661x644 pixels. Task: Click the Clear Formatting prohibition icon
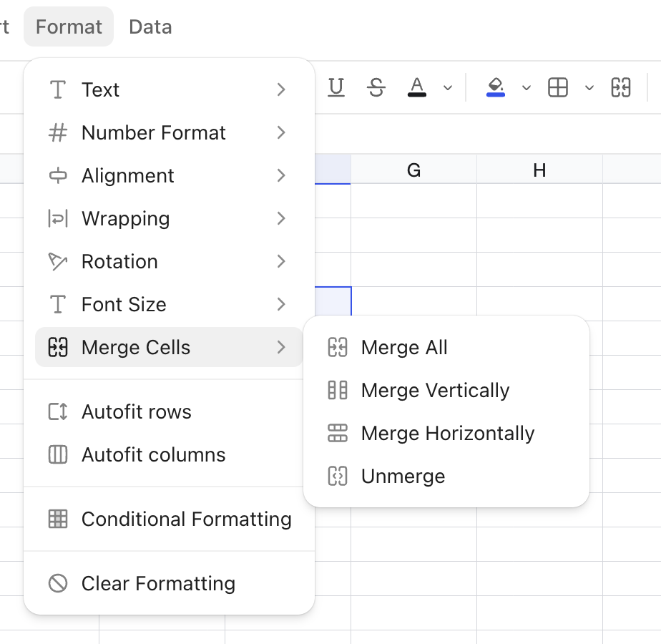pyautogui.click(x=58, y=583)
